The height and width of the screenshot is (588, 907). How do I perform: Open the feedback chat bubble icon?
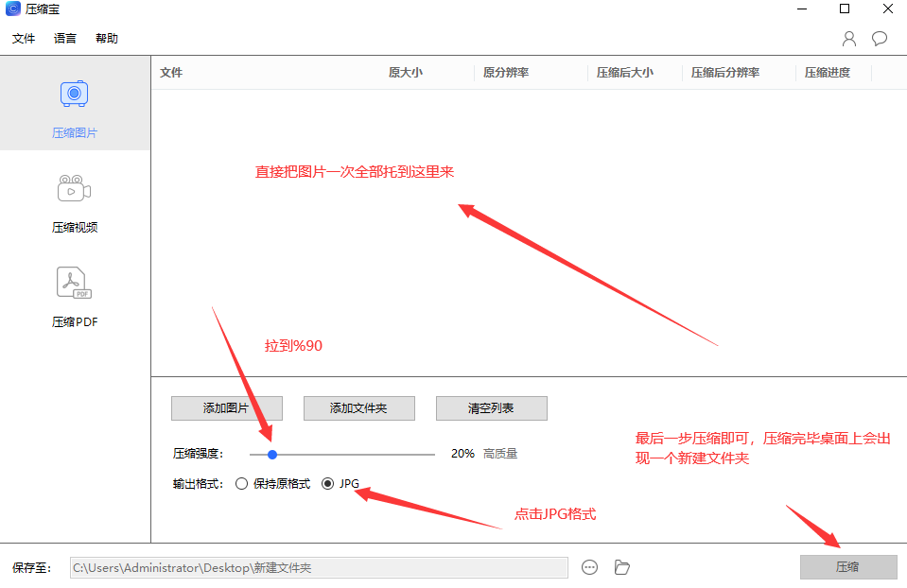pos(880,39)
